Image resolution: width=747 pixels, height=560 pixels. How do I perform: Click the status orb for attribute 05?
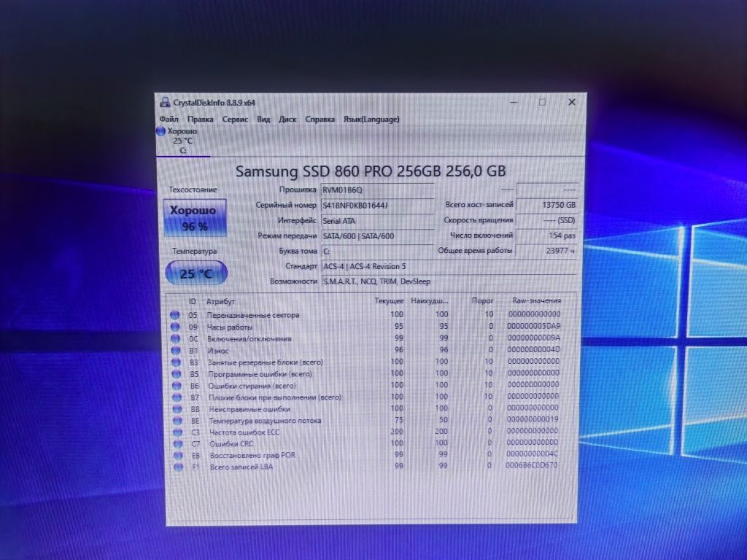pyautogui.click(x=175, y=315)
